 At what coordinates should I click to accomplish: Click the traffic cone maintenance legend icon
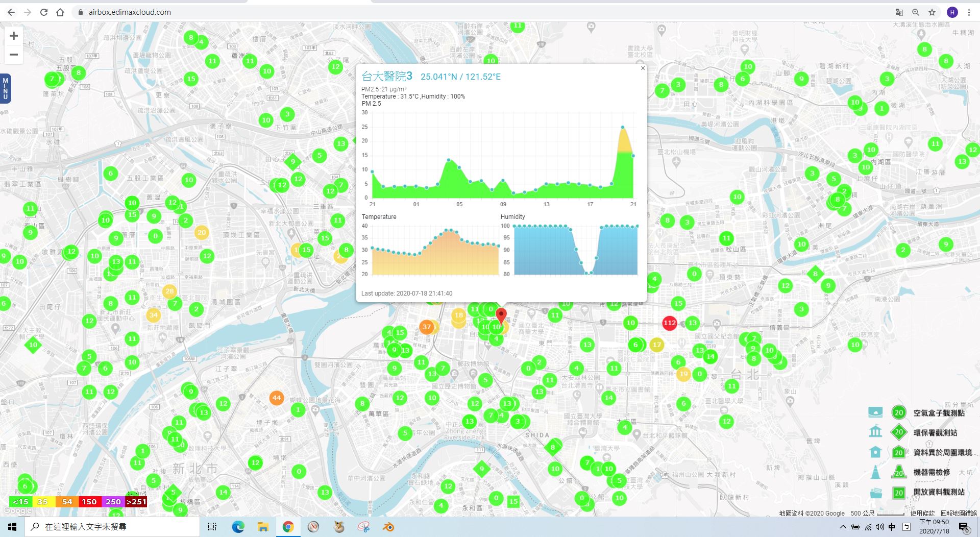[x=875, y=472]
